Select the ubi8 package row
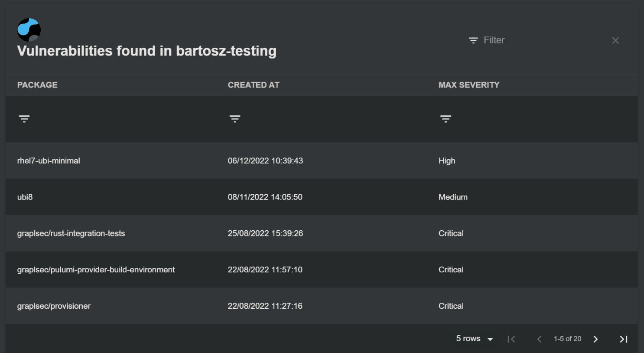Screen dimensions: 644x353 pos(173,197)
